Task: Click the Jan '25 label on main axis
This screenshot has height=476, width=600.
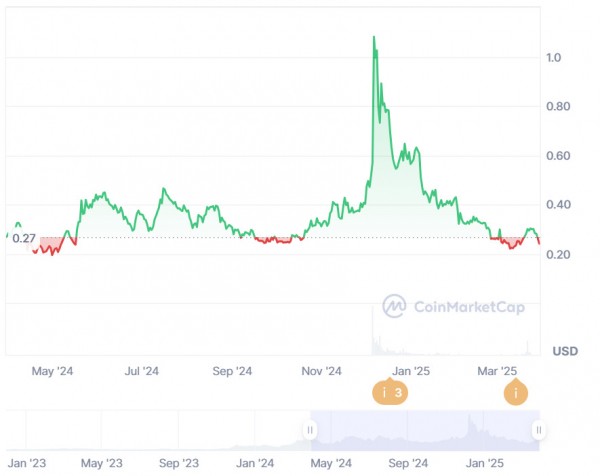Action: 411,371
